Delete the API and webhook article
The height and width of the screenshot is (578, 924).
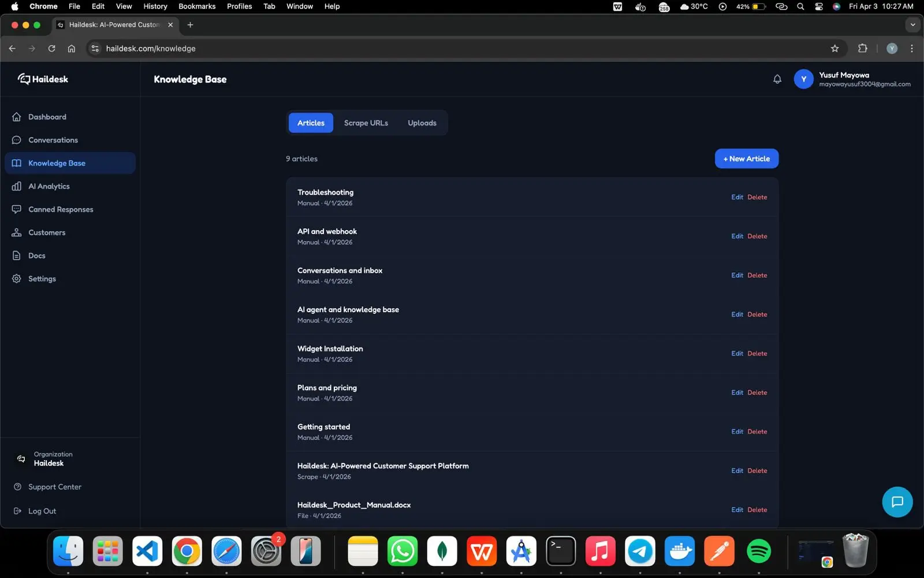pos(757,236)
